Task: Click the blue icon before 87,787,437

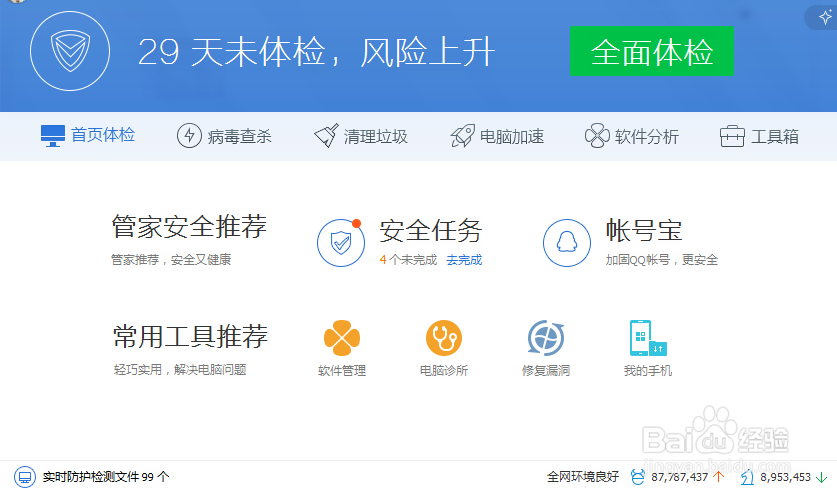Action: coord(637,477)
